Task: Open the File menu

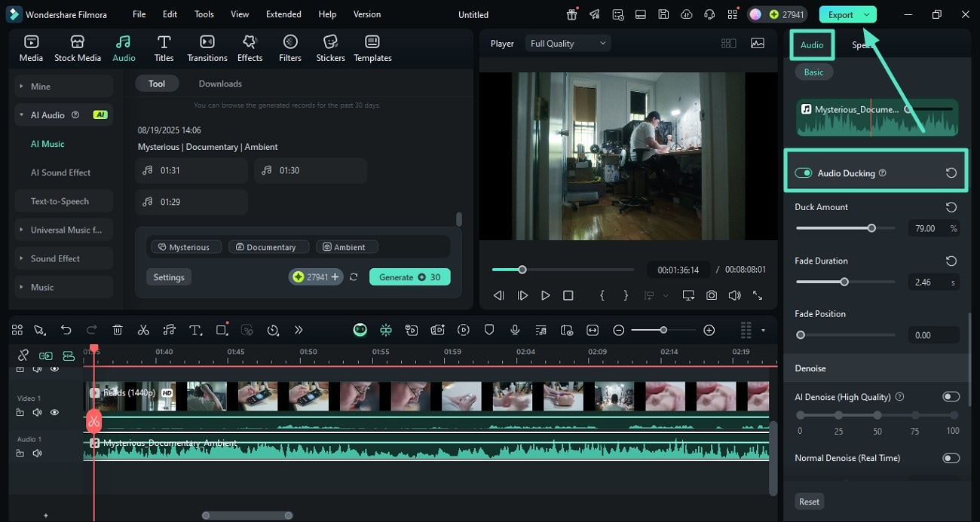Action: 139,14
